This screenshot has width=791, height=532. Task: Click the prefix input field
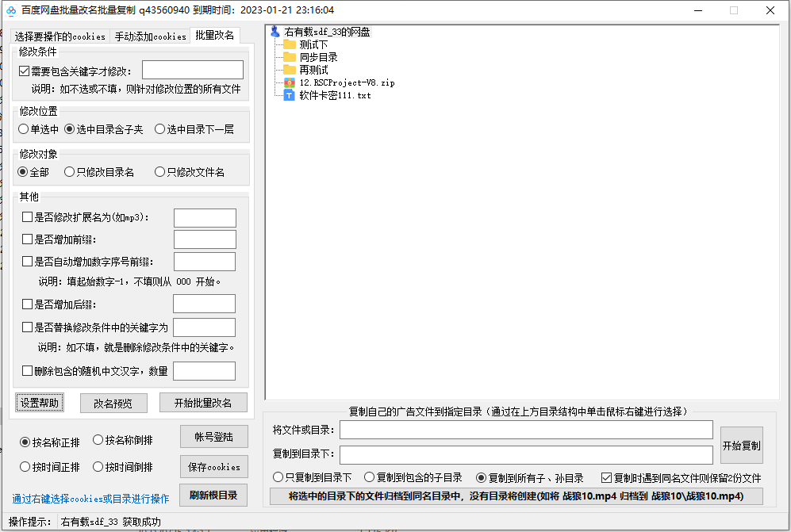point(205,239)
